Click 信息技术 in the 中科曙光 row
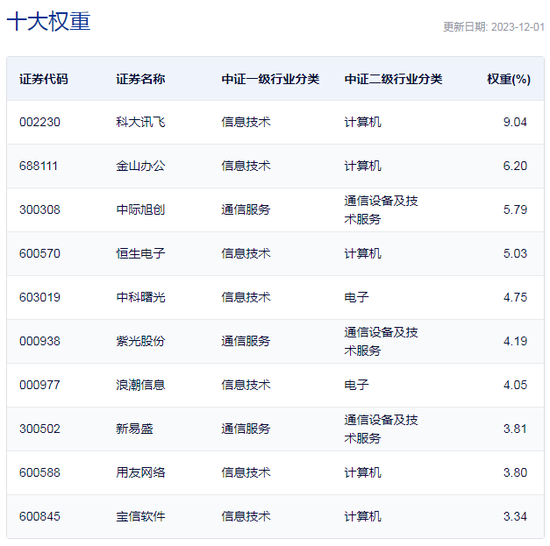 (x=246, y=297)
